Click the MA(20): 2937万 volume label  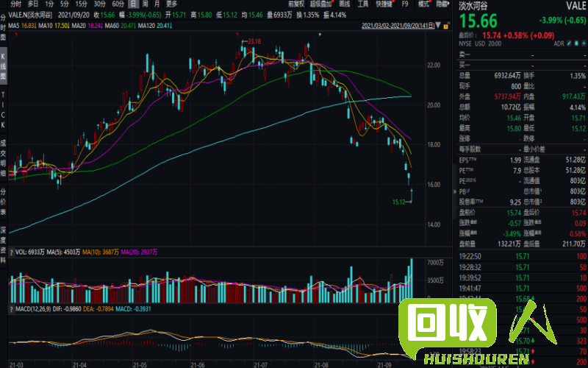pyautogui.click(x=139, y=252)
